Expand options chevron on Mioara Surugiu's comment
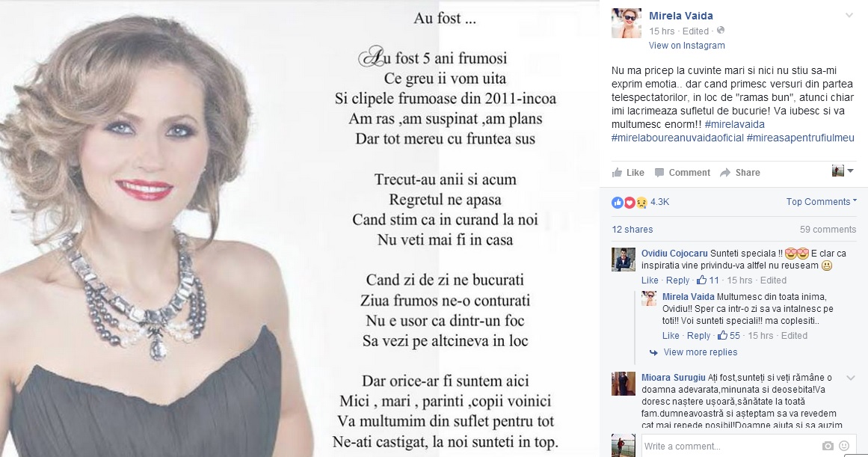This screenshot has width=868, height=457. click(851, 378)
